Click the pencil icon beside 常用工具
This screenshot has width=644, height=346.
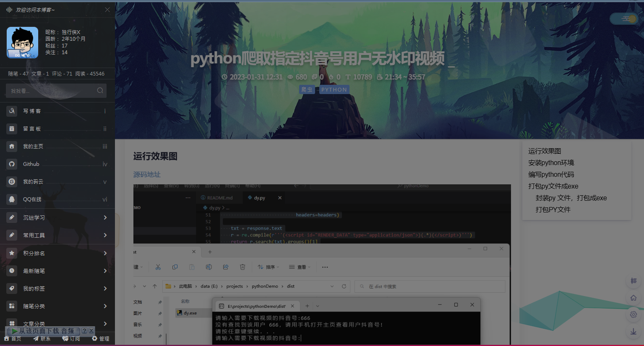pos(12,235)
